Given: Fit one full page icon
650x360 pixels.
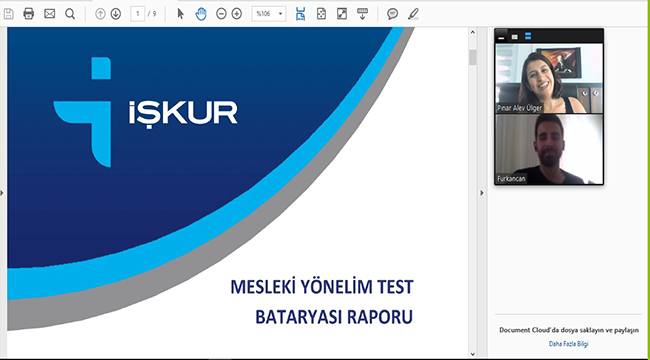Looking at the screenshot, I should point(321,14).
